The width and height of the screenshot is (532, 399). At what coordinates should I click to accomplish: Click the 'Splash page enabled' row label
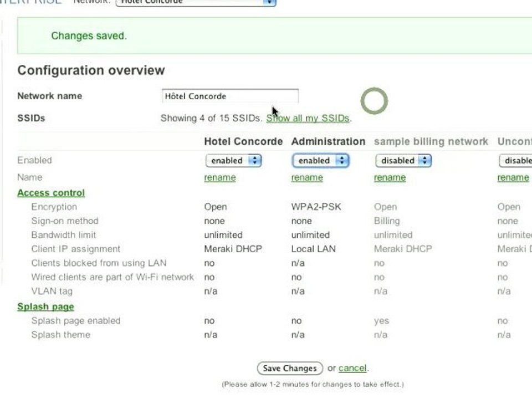coord(76,321)
